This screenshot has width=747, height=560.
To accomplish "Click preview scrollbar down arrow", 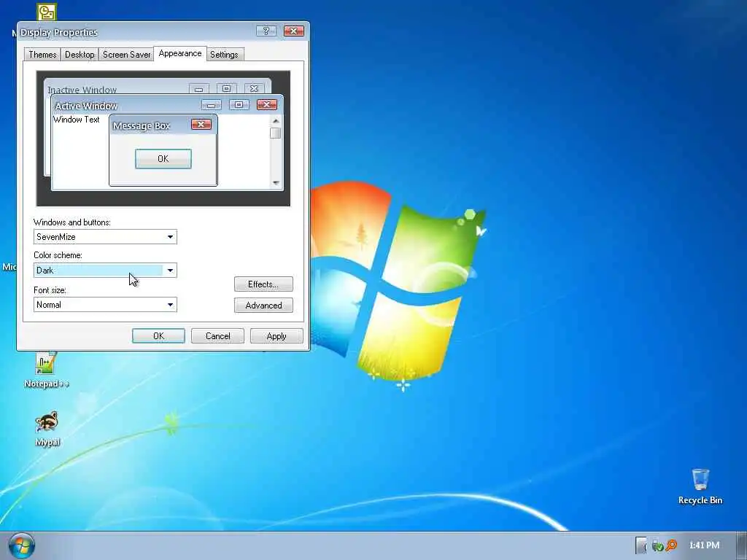I will (x=276, y=183).
